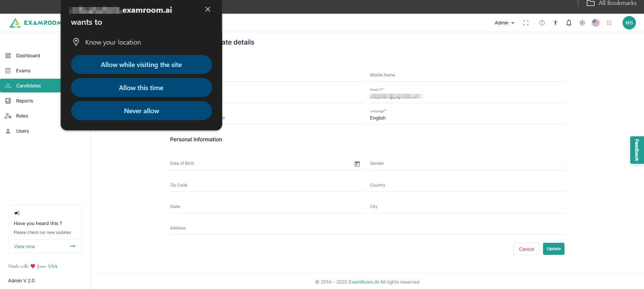644x289 pixels.
Task: Toggle fullscreen mode icon
Action: point(526,23)
